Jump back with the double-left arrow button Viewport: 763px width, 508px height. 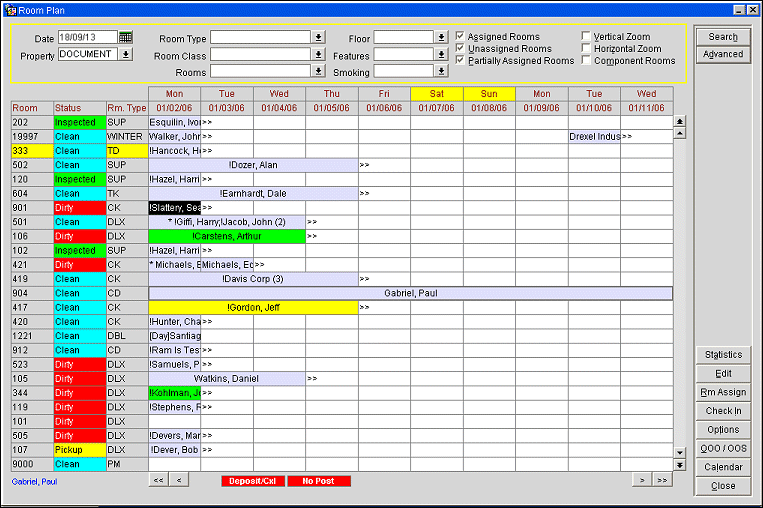pos(158,481)
